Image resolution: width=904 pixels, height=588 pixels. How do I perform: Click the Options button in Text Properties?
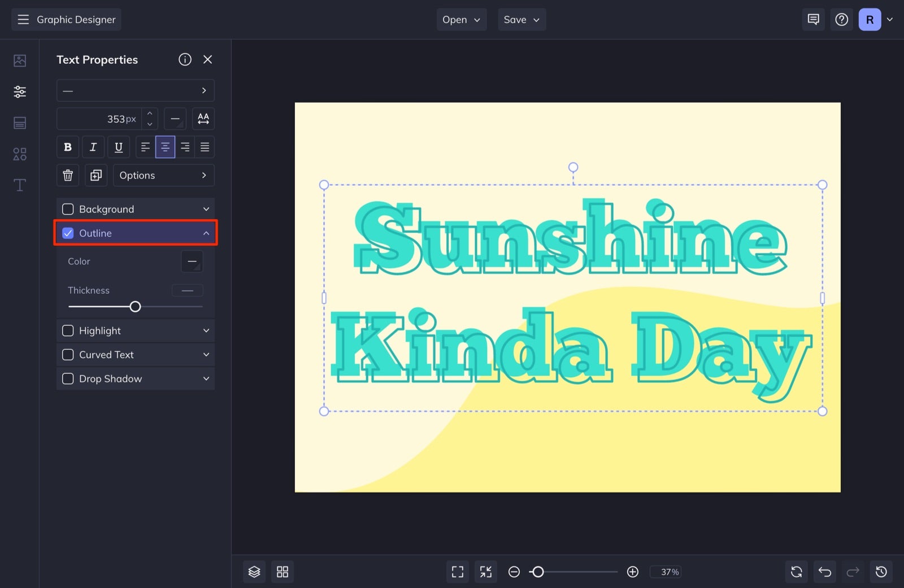click(x=163, y=175)
